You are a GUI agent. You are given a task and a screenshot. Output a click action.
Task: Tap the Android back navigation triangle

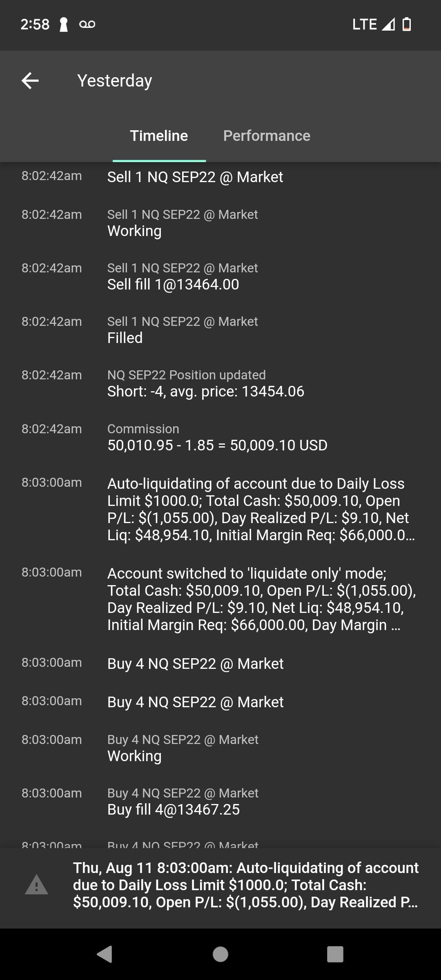[x=105, y=954]
